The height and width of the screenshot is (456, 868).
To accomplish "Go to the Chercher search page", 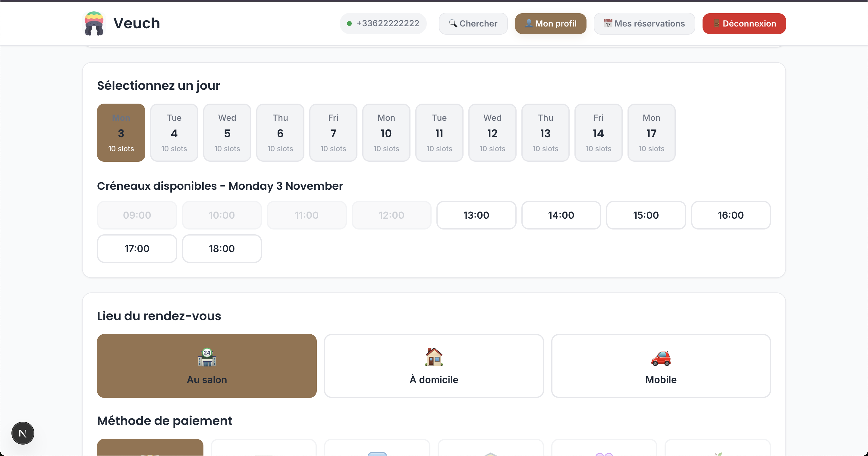I will pos(473,23).
